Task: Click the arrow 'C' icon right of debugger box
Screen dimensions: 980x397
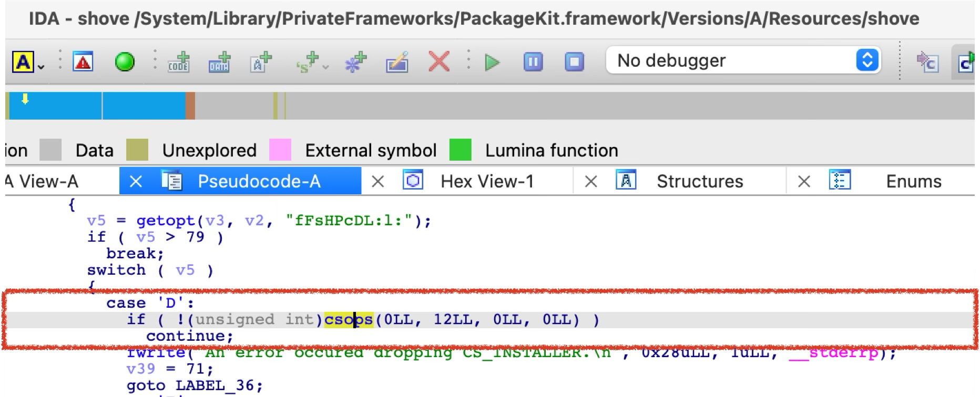Action: point(927,62)
